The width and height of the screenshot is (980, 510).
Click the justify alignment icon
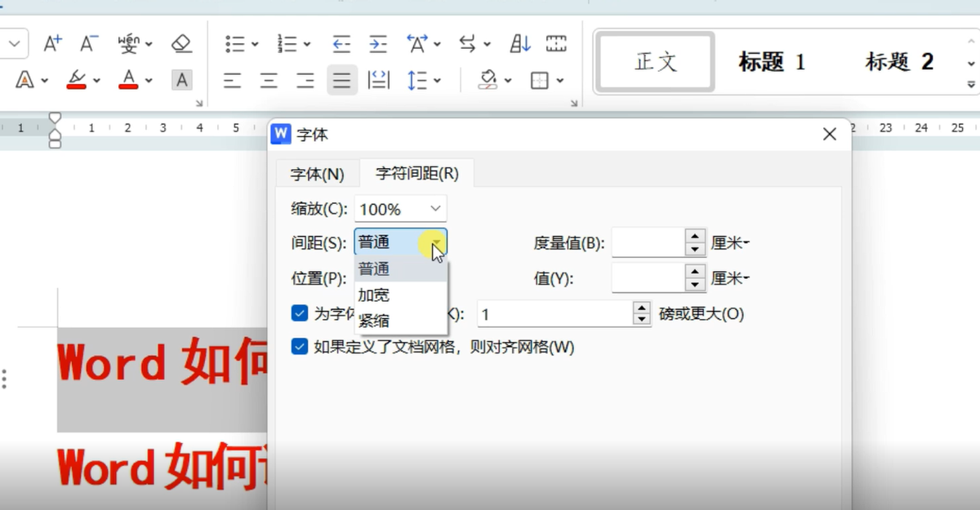coord(342,80)
